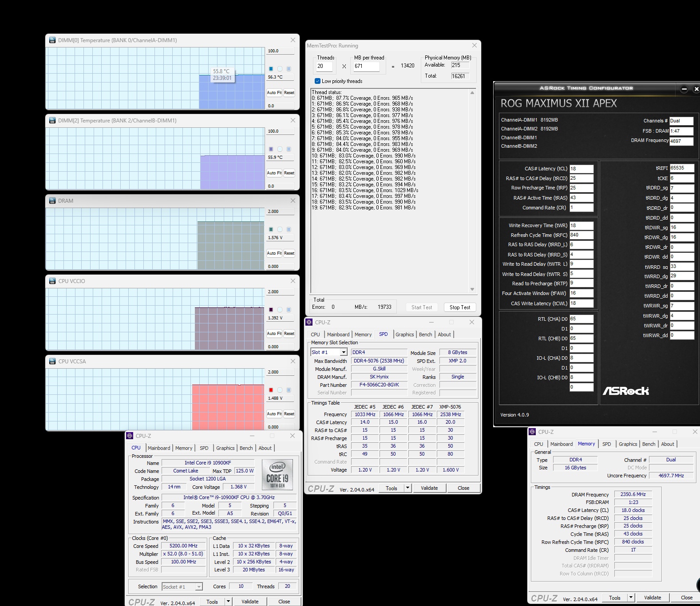Viewport: 700px width, 606px height.
Task: Open the Tools dropdown arrow in CPU-Z memory window
Action: click(631, 598)
